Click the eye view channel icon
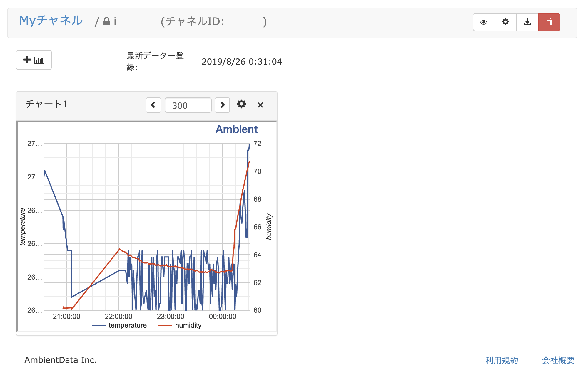Viewport: 588px width, 377px height. pyautogui.click(x=484, y=22)
